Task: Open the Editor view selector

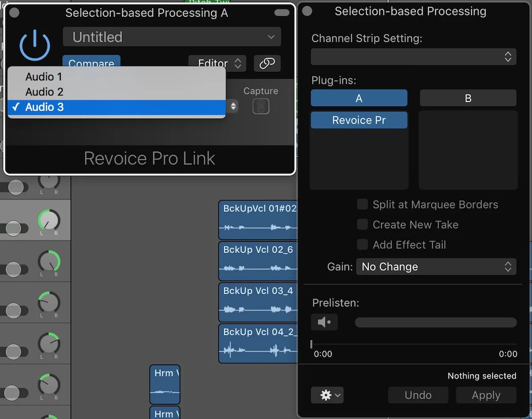Action: pos(217,63)
